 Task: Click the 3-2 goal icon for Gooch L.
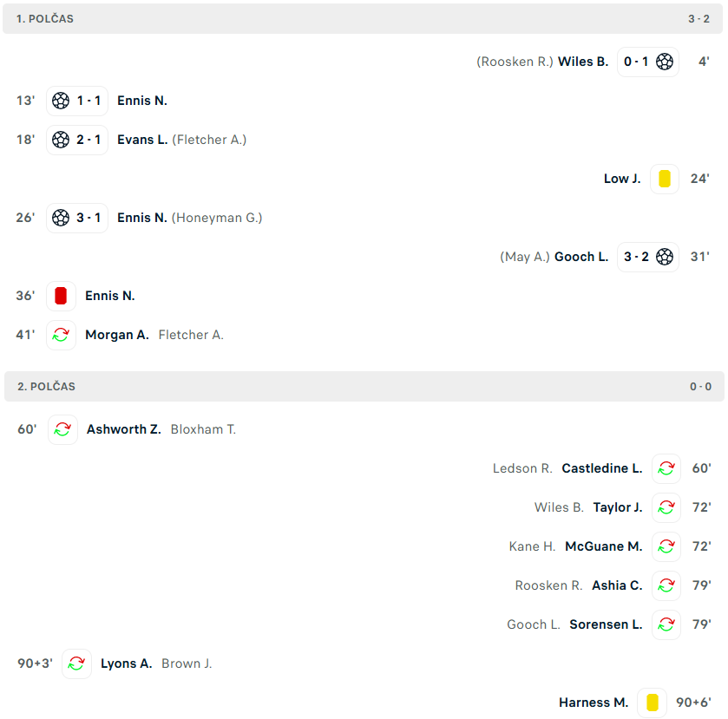(665, 257)
